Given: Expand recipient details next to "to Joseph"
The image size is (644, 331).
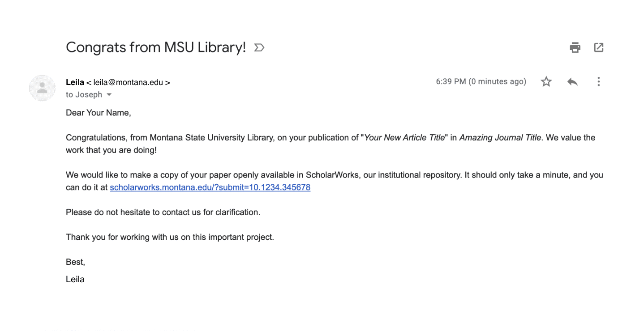Looking at the screenshot, I should (x=108, y=95).
